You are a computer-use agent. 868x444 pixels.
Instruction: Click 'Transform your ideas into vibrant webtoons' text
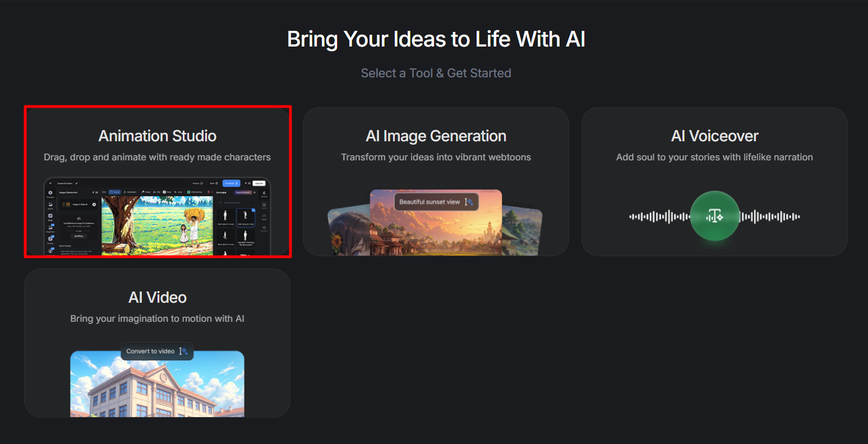tap(436, 157)
